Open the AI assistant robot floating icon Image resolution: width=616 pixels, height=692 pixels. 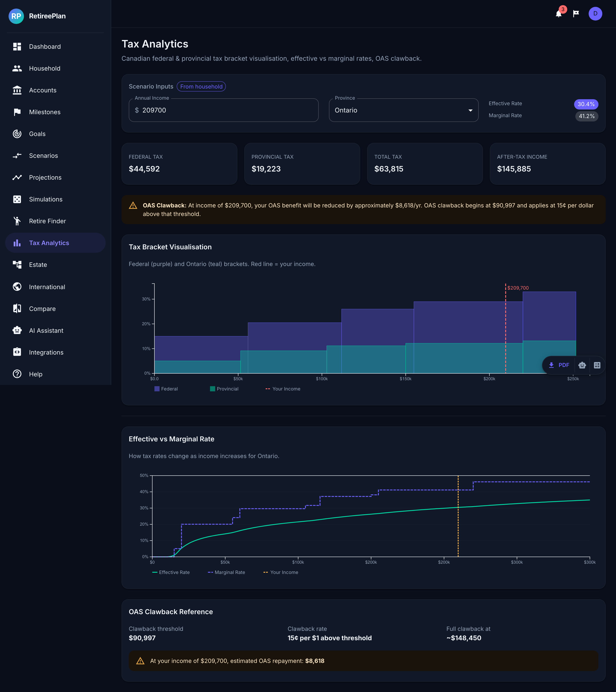click(x=582, y=365)
